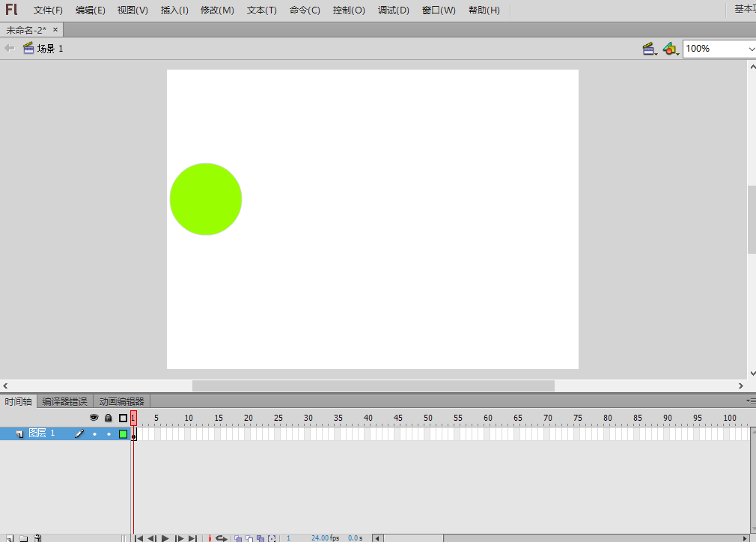Toggle the Onion Skin Outlines icon
756x542 pixels.
[249, 538]
